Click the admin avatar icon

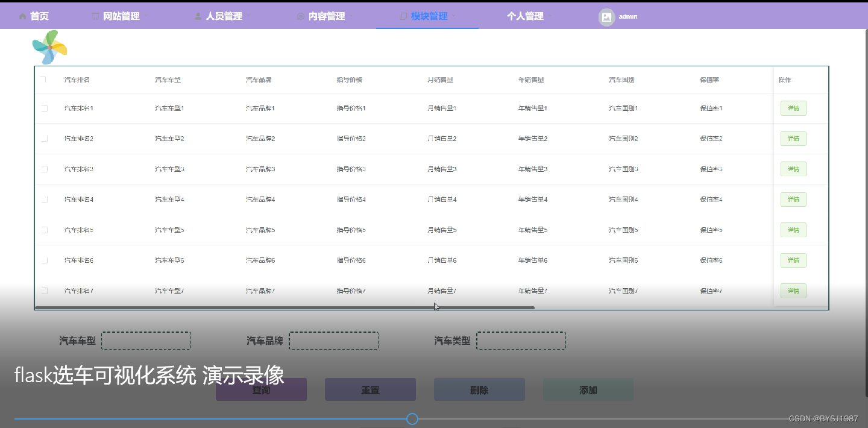pyautogui.click(x=606, y=17)
